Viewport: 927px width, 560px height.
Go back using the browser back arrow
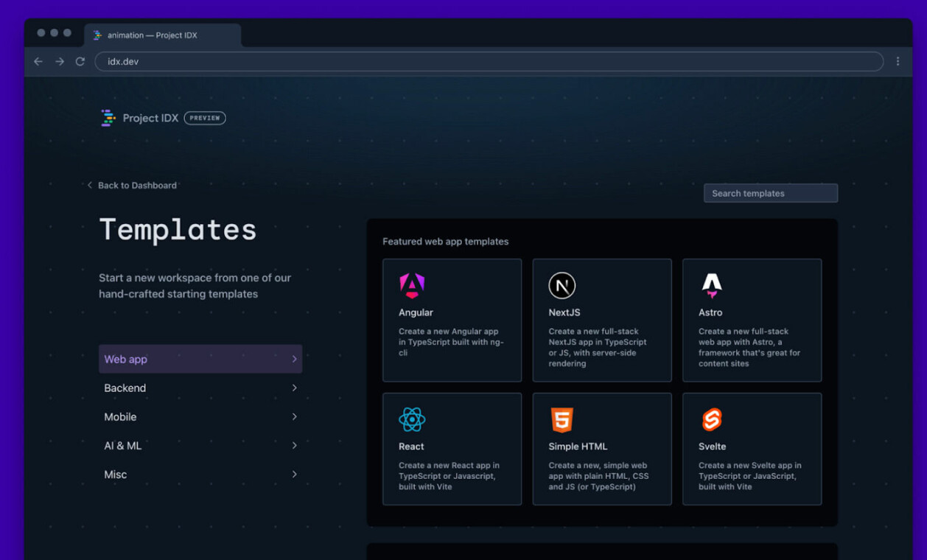coord(38,62)
